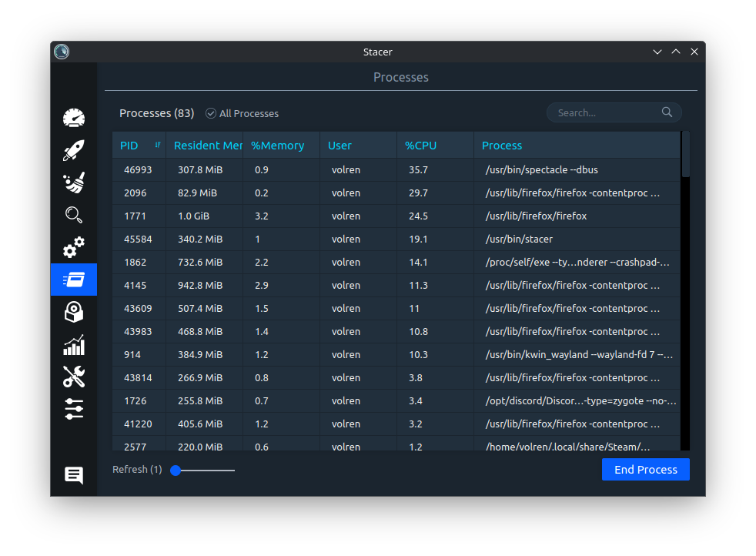The width and height of the screenshot is (756, 556).
Task: Click the Refresh interval slider handle
Action: 176,470
